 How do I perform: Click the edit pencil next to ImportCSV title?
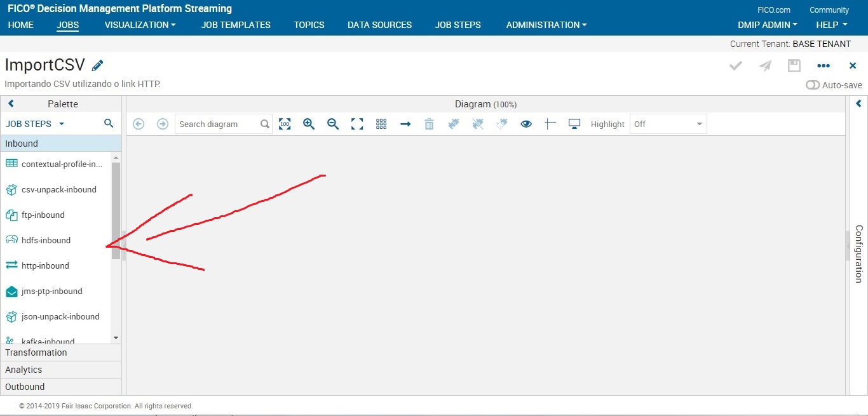[x=97, y=64]
